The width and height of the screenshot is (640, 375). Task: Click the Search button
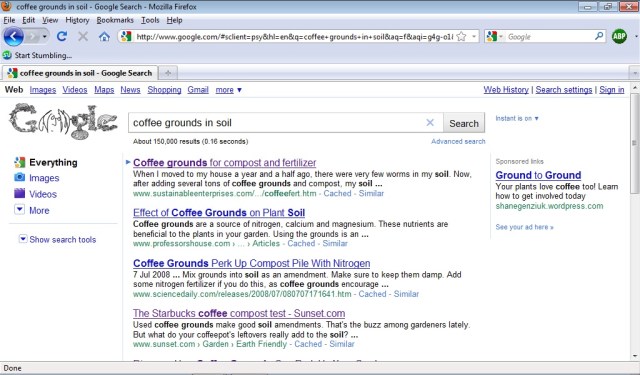pyautogui.click(x=464, y=123)
